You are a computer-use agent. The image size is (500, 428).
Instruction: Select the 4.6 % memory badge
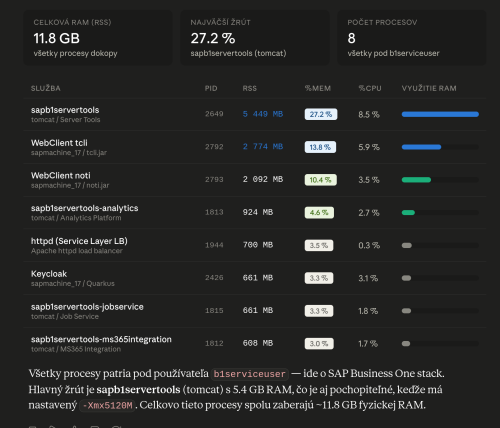tap(319, 213)
